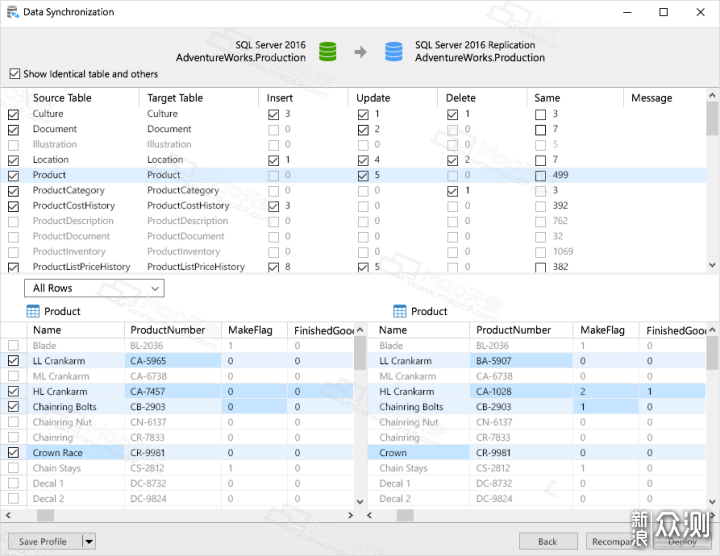720x556 pixels.
Task: Click the Save Profile button
Action: (x=43, y=541)
